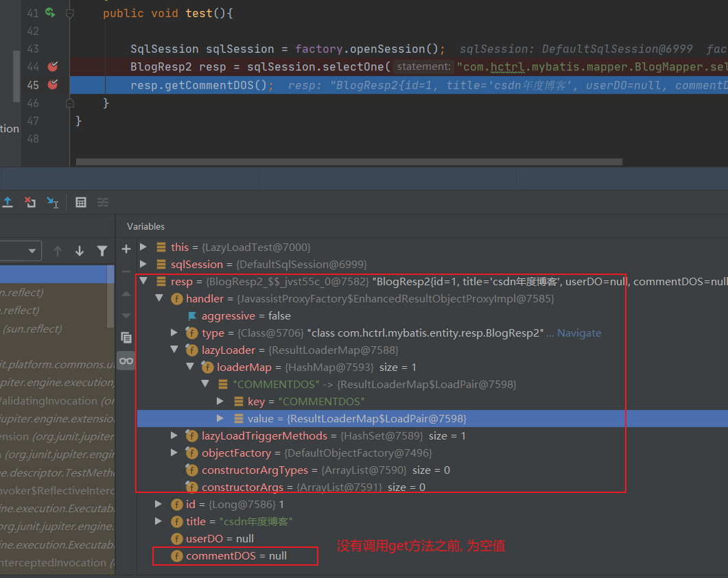The height and width of the screenshot is (578, 728).
Task: Expand the id Long field node
Action: [x=158, y=504]
